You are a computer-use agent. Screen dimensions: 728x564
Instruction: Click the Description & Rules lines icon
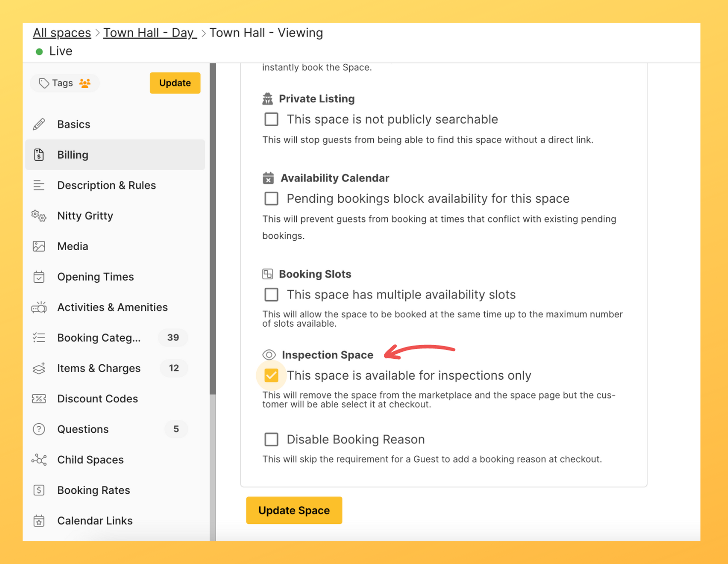click(39, 185)
